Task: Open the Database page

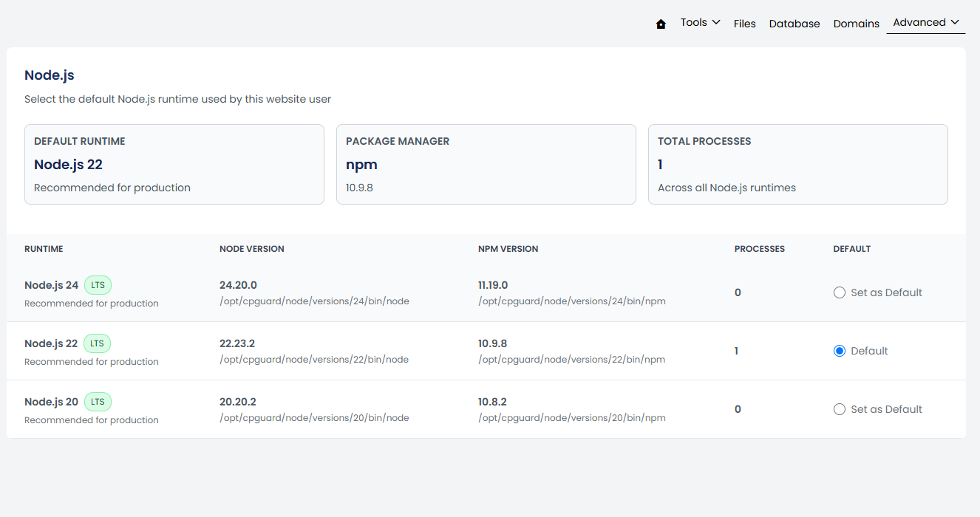Action: coord(794,24)
